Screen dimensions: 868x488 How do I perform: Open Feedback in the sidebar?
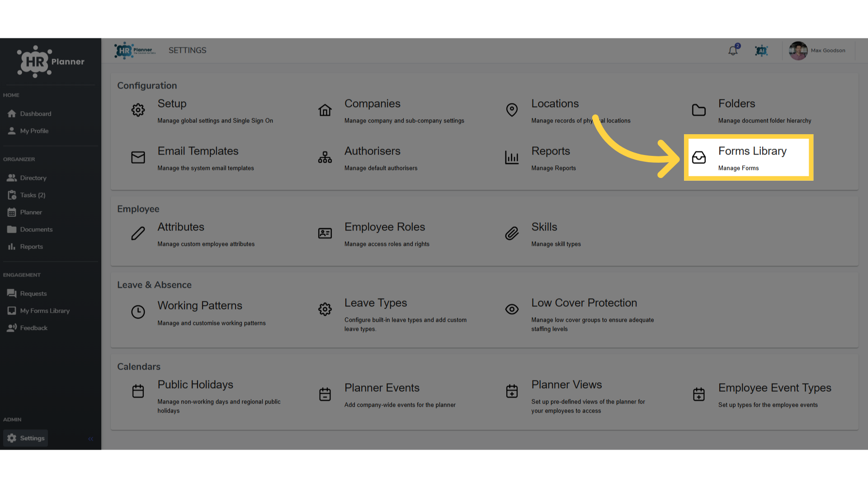pyautogui.click(x=27, y=328)
